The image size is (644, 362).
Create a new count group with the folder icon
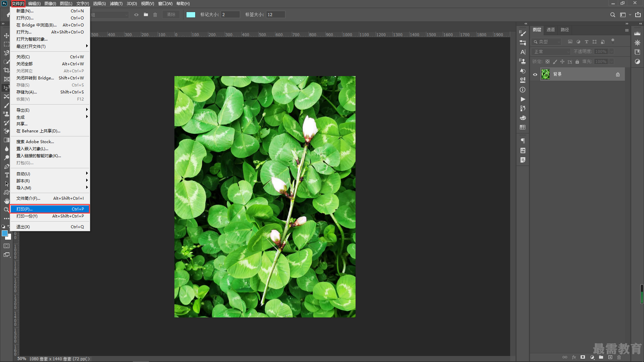pyautogui.click(x=146, y=15)
